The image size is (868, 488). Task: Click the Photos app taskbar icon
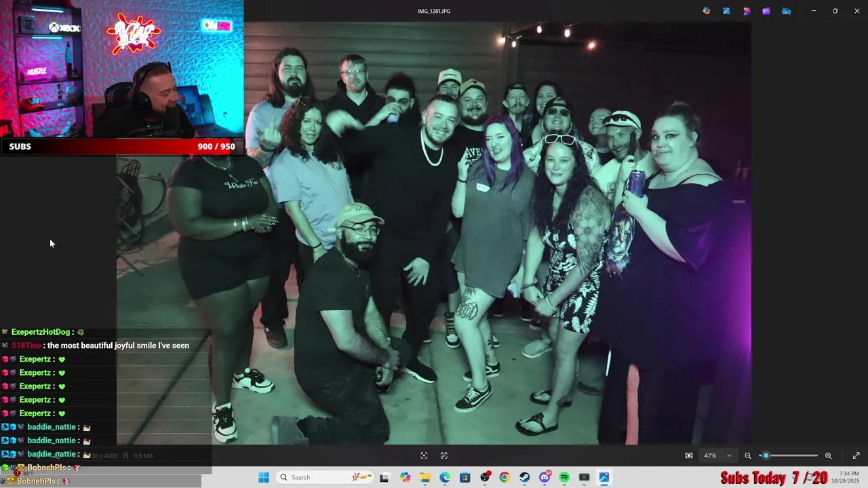(x=604, y=477)
